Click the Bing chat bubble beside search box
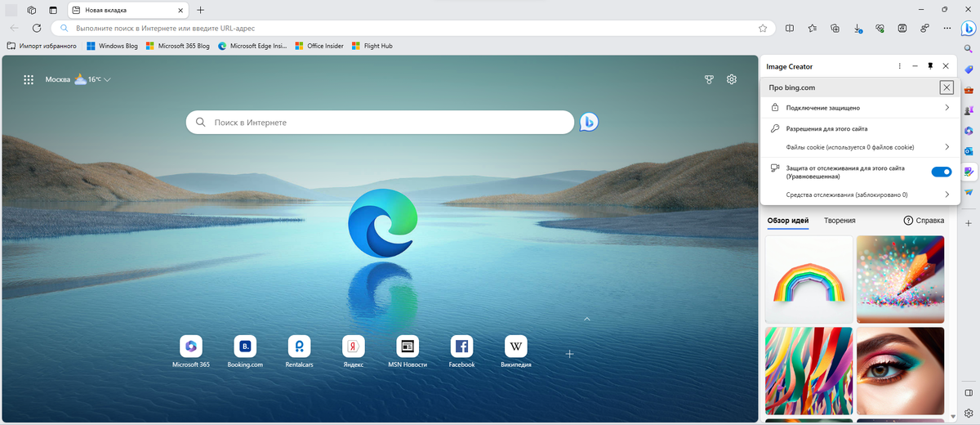Viewport: 980px width, 425px height. (589, 123)
